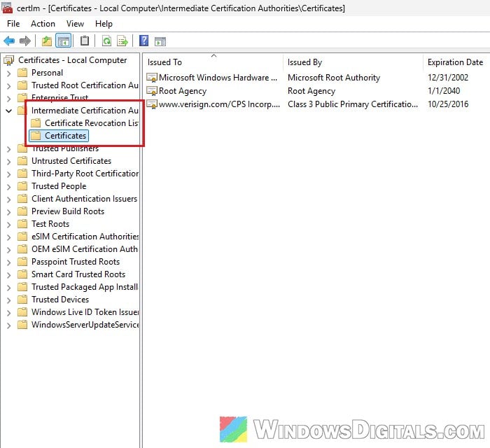Select WindowsServerUpdateServices tree item
The image size is (490, 448).
(85, 325)
